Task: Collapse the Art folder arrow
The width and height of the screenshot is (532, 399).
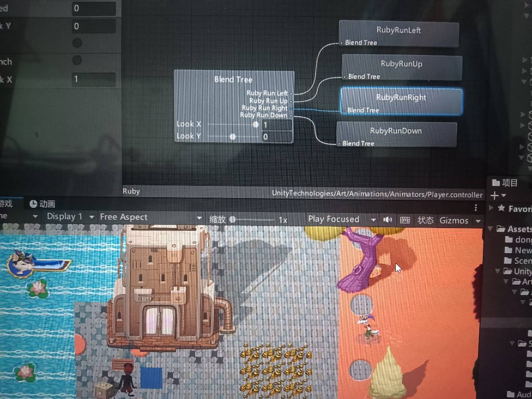Action: tap(506, 282)
